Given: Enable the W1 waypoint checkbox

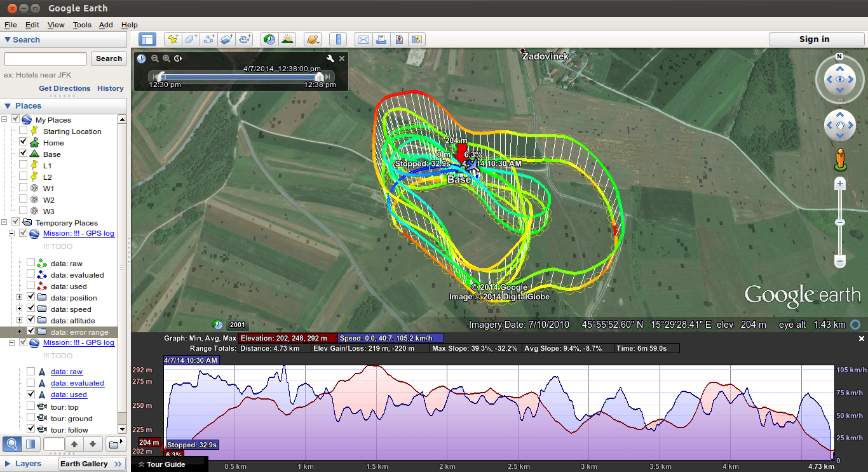Looking at the screenshot, I should pos(24,188).
